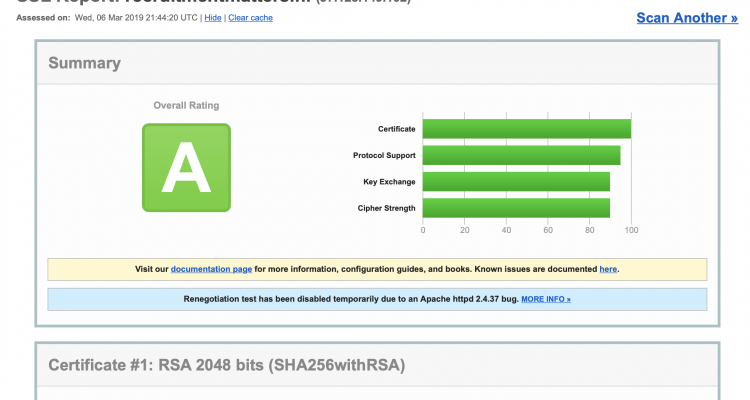Follow the 'here' known issues link
The image size is (750, 400).
608,269
